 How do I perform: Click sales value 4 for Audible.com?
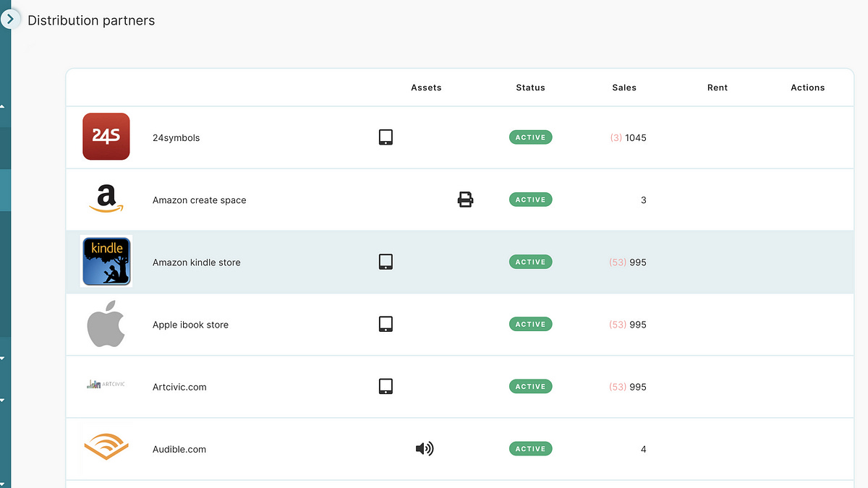click(x=644, y=449)
